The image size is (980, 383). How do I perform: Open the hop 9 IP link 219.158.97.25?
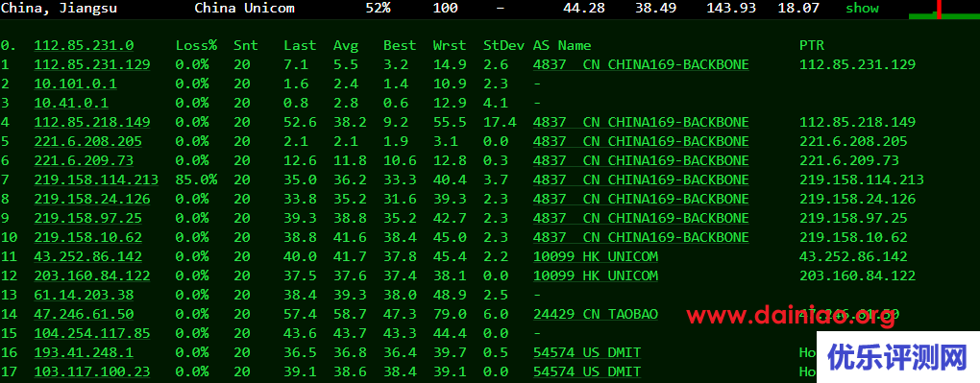(87, 218)
